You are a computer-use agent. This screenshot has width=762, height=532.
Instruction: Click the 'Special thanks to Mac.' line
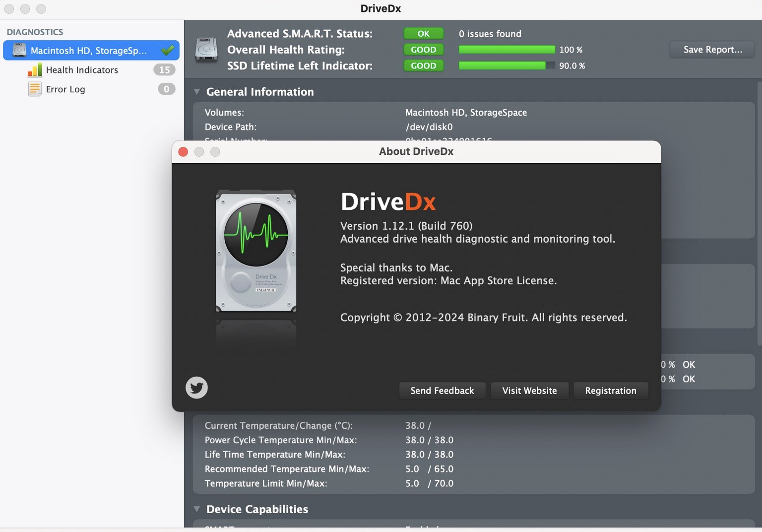(396, 268)
